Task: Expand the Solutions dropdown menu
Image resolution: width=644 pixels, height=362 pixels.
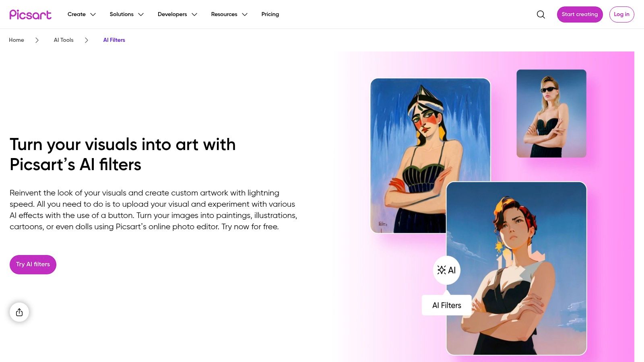Action: 127,14
